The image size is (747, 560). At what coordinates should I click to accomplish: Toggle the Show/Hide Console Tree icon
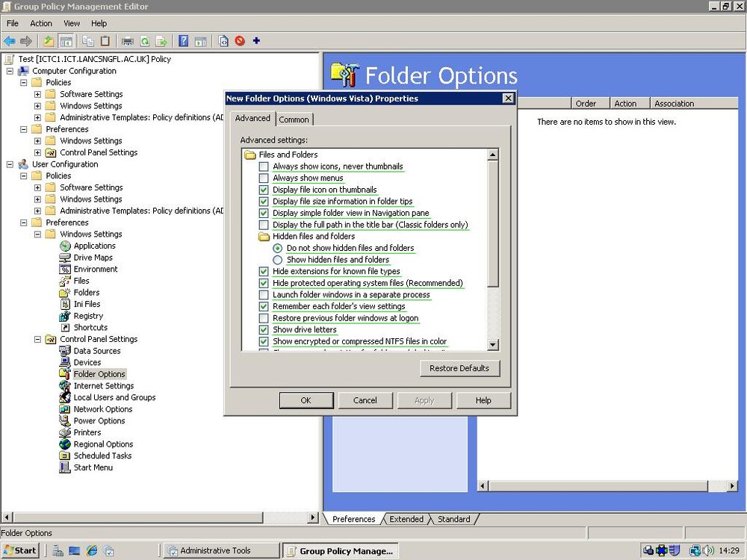point(66,41)
